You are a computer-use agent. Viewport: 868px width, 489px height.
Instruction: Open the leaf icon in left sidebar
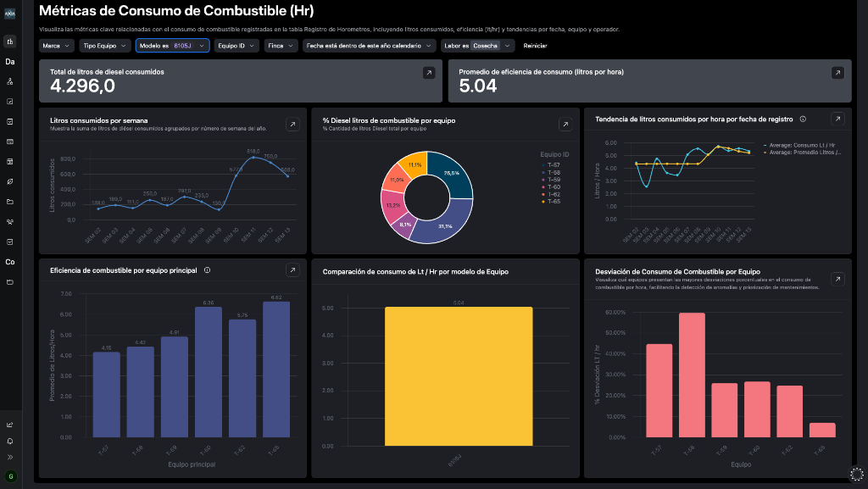coord(10,181)
